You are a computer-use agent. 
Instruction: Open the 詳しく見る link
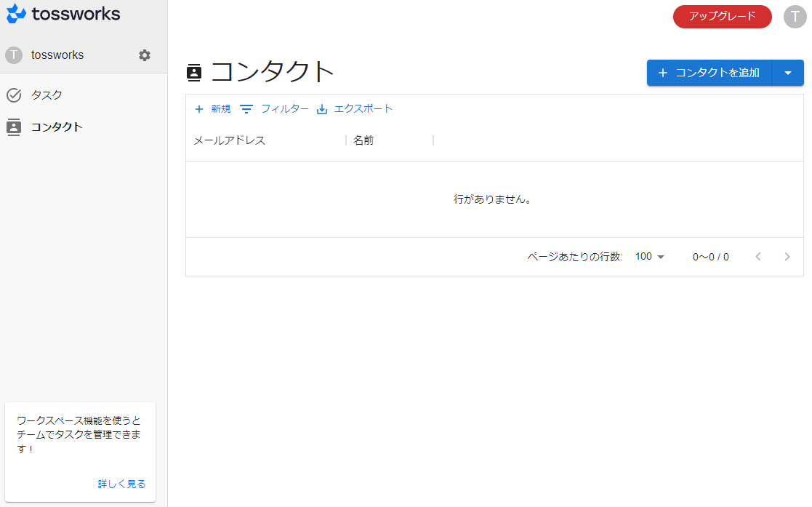point(121,484)
